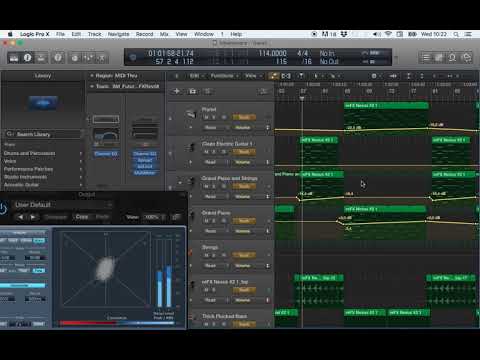480x360 pixels.
Task: Solo the Clean Electric Guitar 1 track
Action: point(214,152)
